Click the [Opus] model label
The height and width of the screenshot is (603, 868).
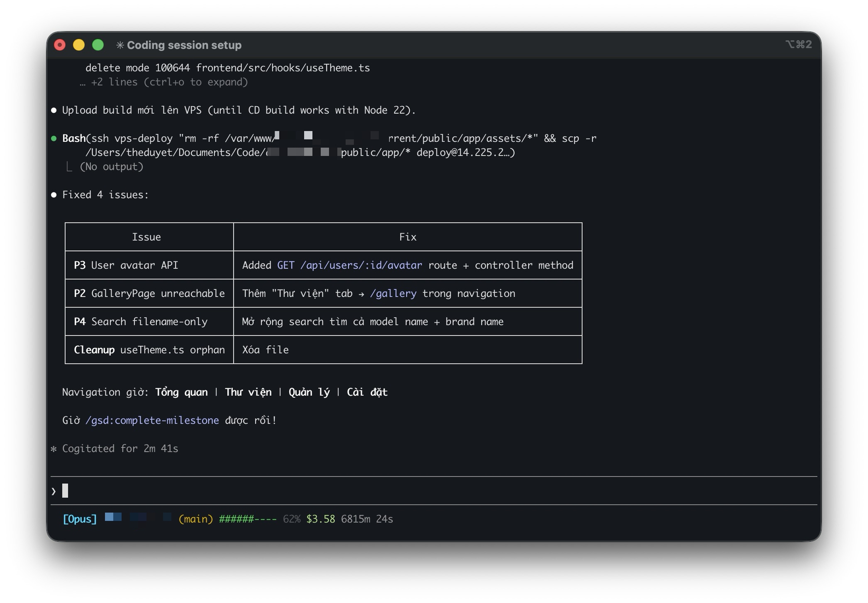point(80,519)
